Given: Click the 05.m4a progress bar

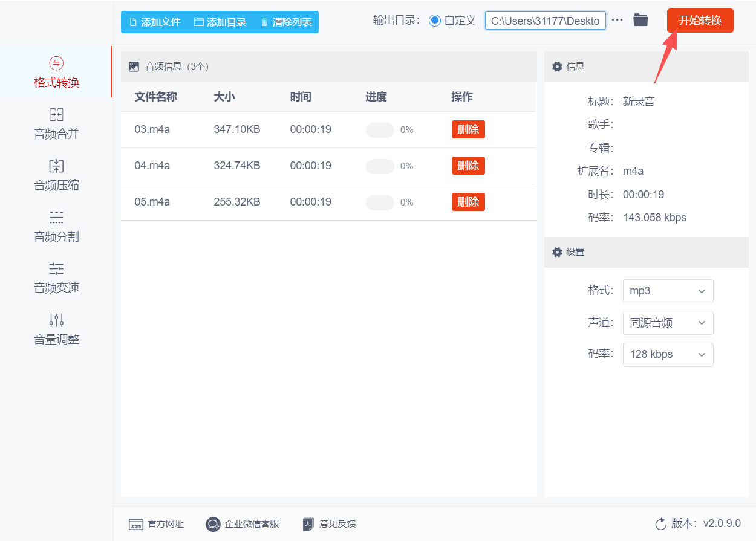Looking at the screenshot, I should click(380, 202).
